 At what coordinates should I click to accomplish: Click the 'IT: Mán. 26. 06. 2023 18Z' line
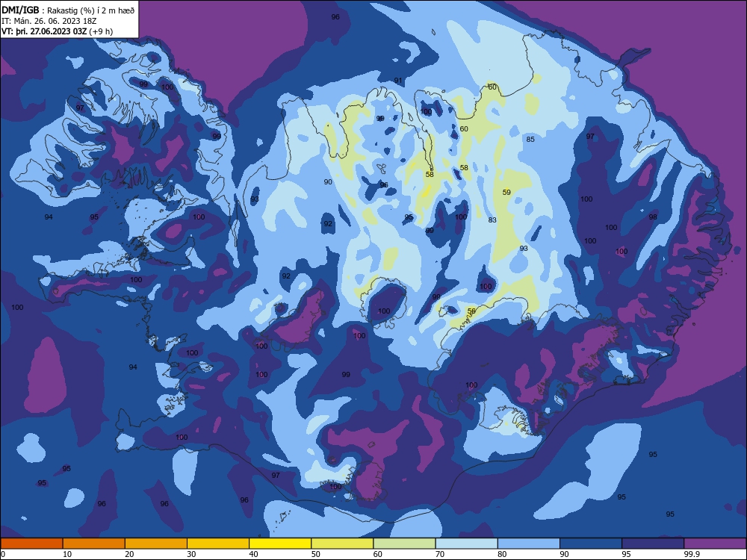49,21
